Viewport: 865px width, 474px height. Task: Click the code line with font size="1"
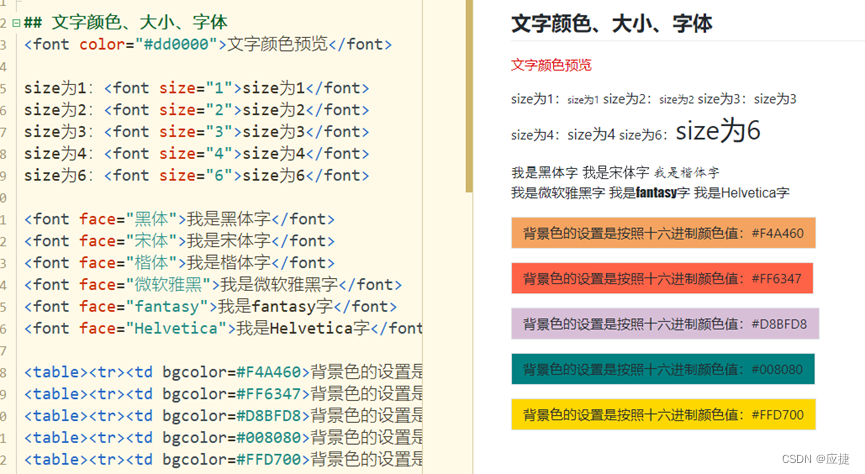point(196,88)
